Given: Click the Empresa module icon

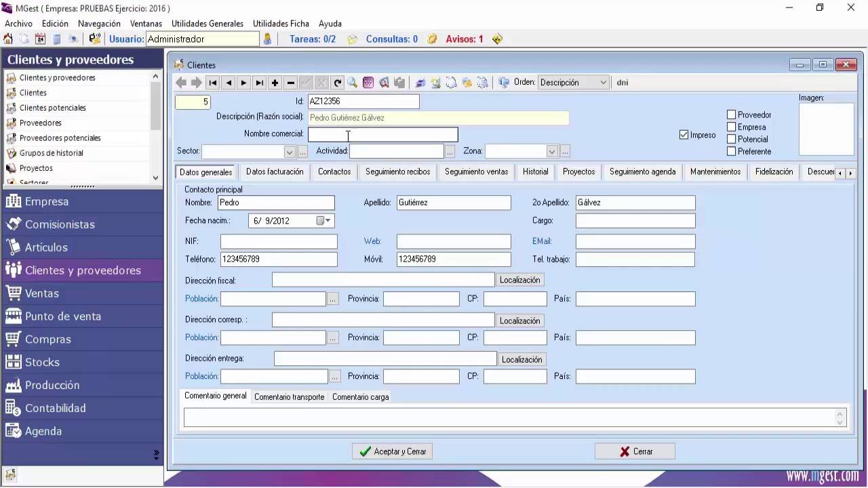Looking at the screenshot, I should pyautogui.click(x=13, y=201).
